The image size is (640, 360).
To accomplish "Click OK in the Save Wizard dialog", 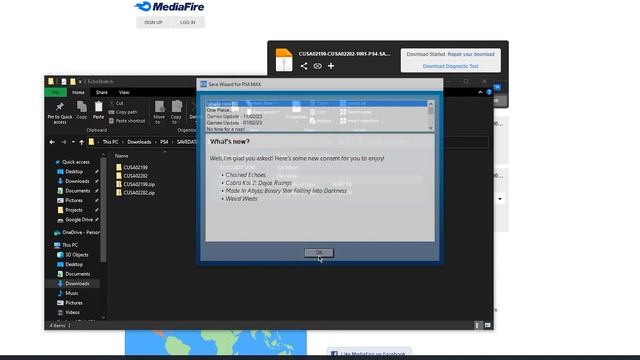I will coord(319,253).
